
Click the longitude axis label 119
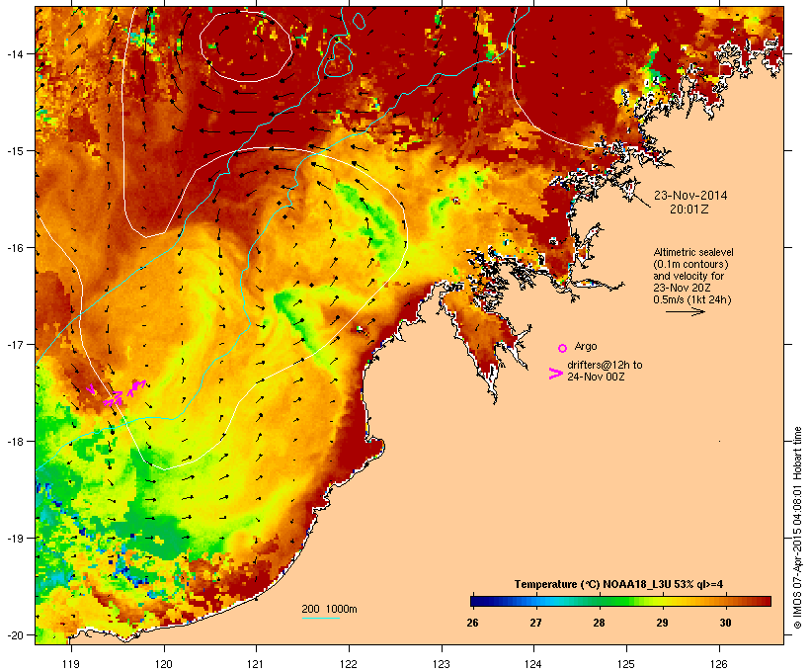click(71, 664)
